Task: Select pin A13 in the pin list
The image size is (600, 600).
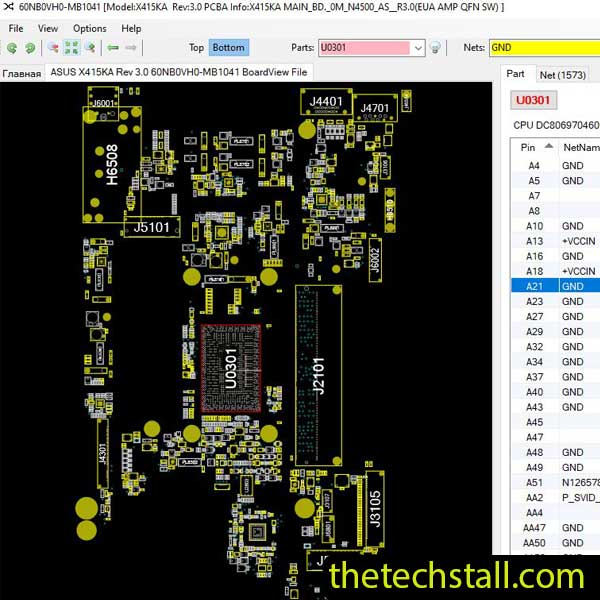Action: tap(534, 241)
